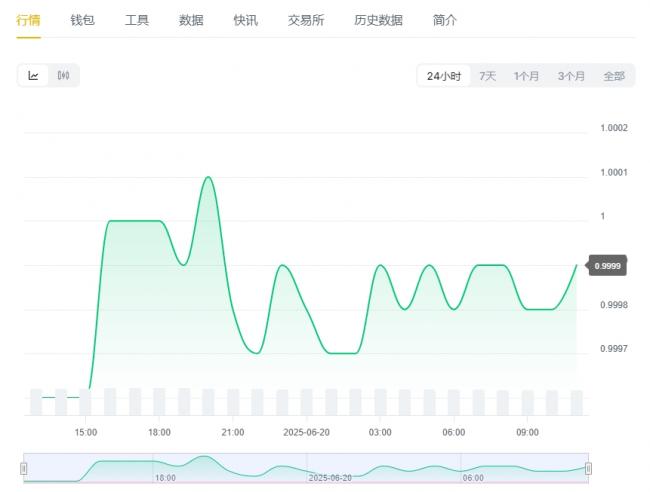Screen dimensions: 650x492
Task: Click the 1.0002 price axis label
Action: pyautogui.click(x=614, y=128)
